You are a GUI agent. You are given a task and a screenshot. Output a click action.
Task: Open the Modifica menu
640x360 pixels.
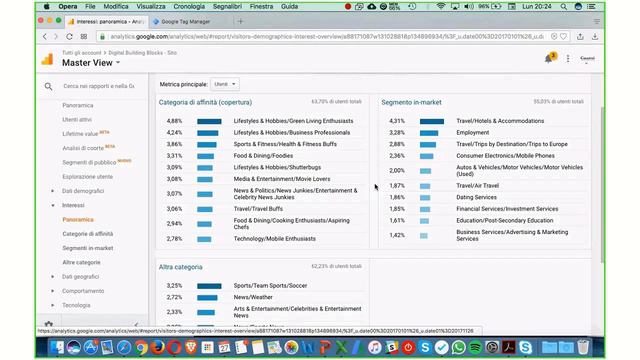[116, 7]
